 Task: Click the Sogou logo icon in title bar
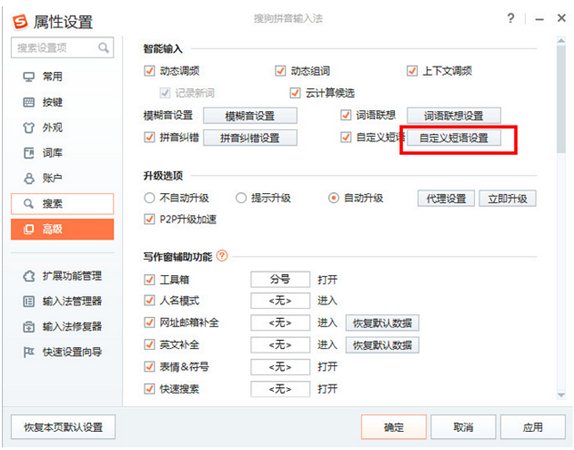(20, 22)
